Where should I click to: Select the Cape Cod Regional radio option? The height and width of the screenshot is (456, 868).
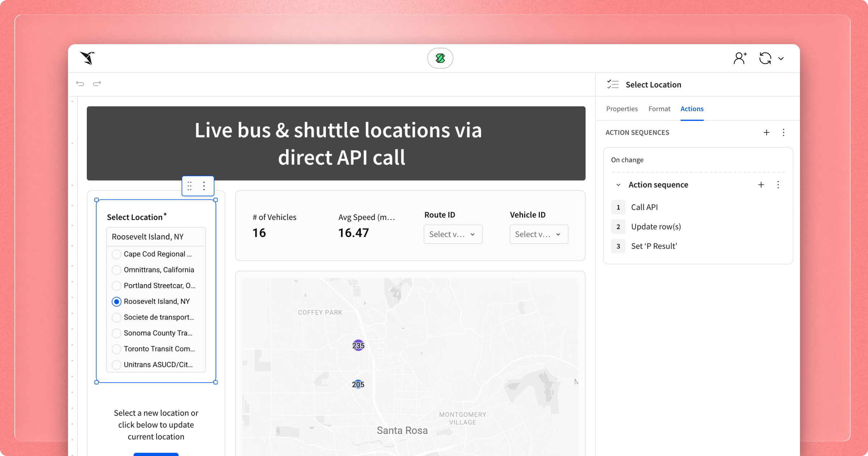coord(116,254)
